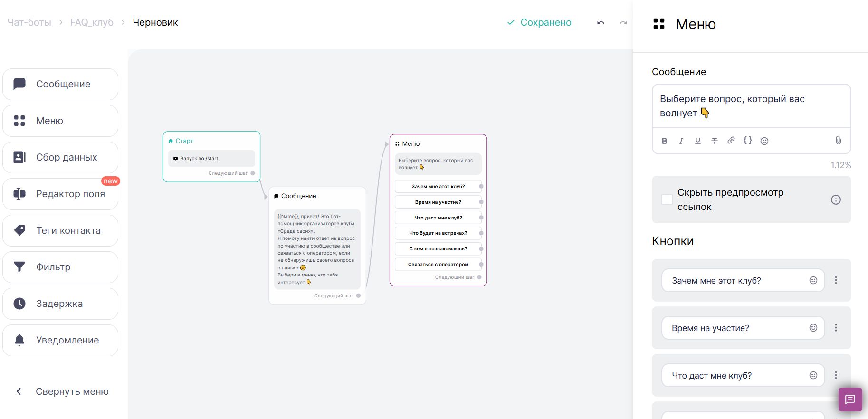The height and width of the screenshot is (419, 868).
Task: Click the Bold formatting icon
Action: point(665,141)
